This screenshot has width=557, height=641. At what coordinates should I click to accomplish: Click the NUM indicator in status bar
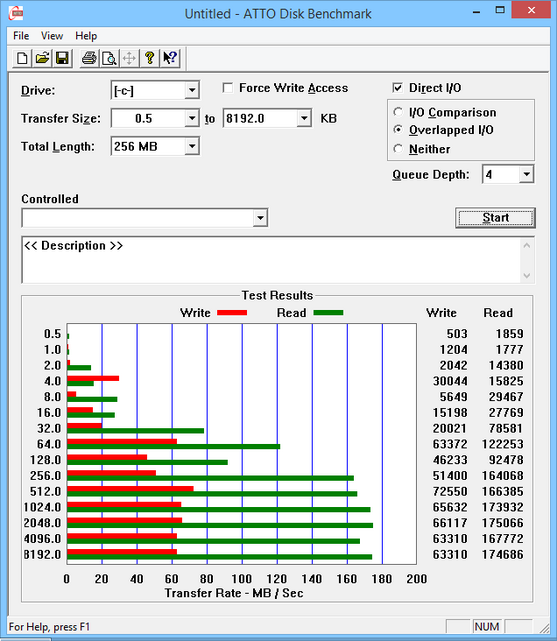tap(487, 627)
